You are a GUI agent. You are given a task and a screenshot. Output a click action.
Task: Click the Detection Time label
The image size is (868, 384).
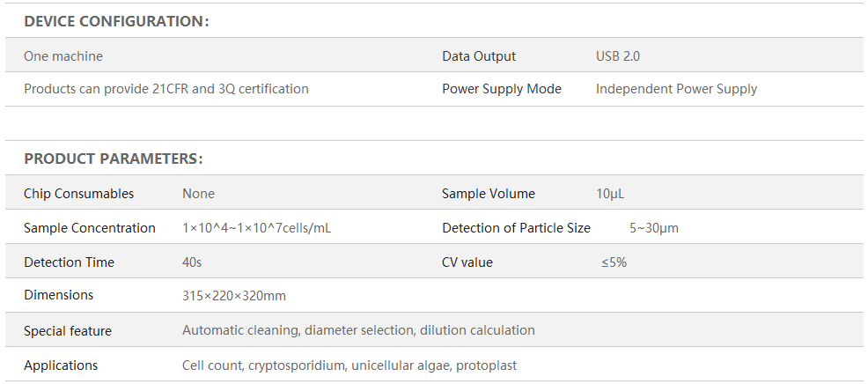click(69, 262)
